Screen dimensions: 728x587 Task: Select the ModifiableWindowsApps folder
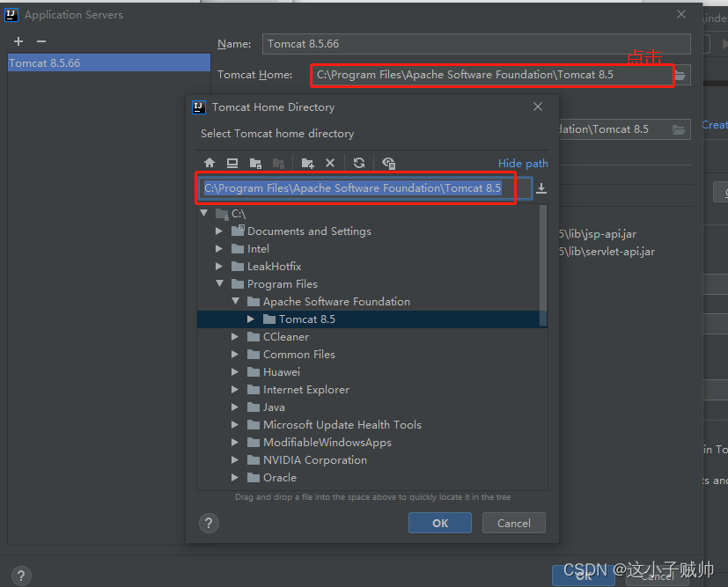(x=327, y=442)
